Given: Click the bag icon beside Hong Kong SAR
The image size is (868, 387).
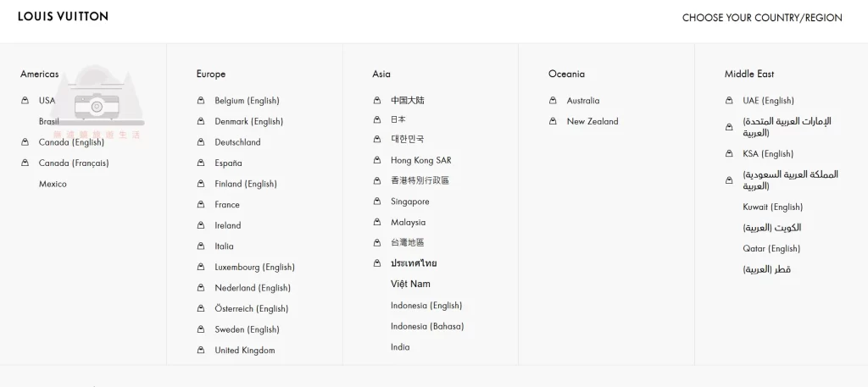Looking at the screenshot, I should click(377, 160).
